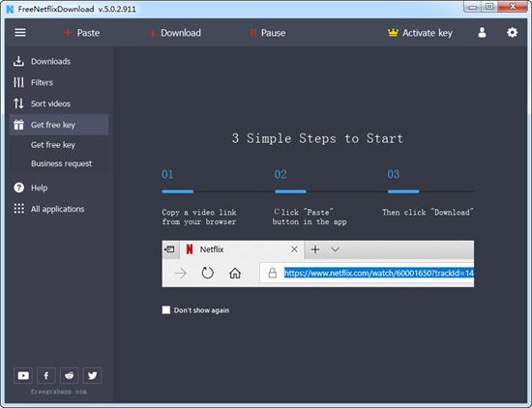532x408 pixels.
Task: Open the user account icon
Action: (x=482, y=33)
